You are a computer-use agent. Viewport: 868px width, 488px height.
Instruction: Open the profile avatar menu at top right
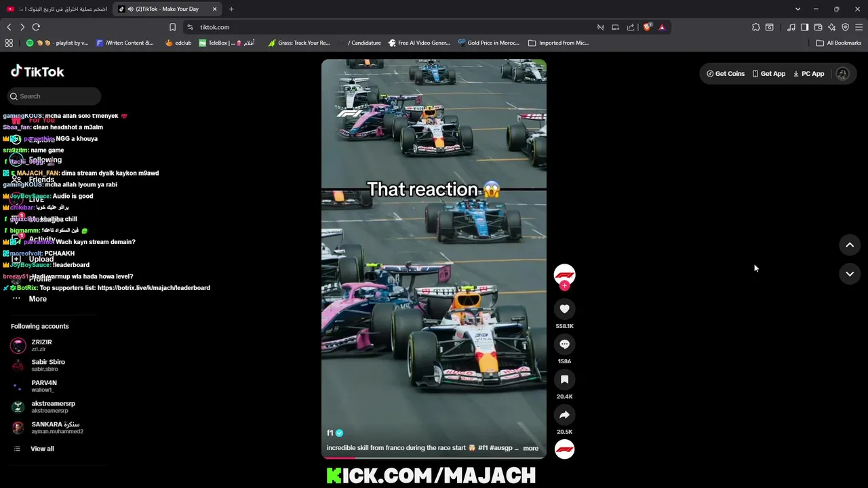(842, 74)
